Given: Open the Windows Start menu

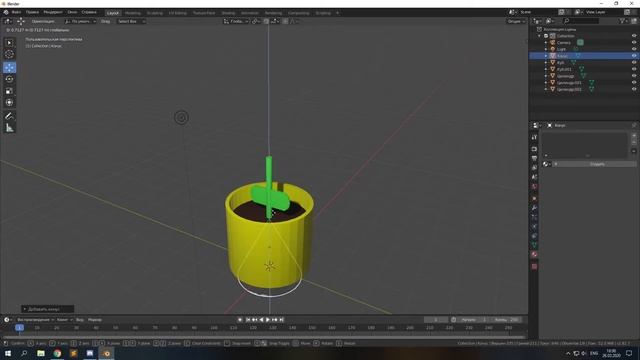Looking at the screenshot, I should click(x=8, y=353).
